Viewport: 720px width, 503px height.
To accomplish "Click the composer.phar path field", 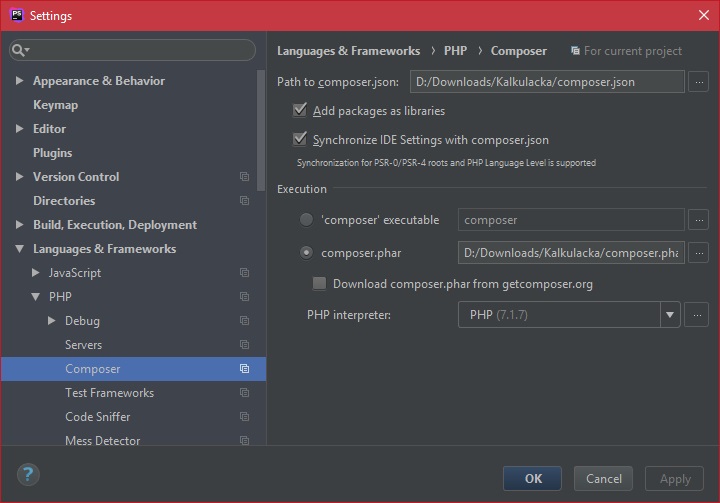I will 571,253.
